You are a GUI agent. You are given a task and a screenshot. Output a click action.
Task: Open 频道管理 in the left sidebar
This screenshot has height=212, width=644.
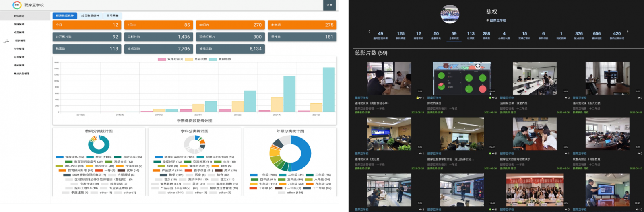[19, 24]
